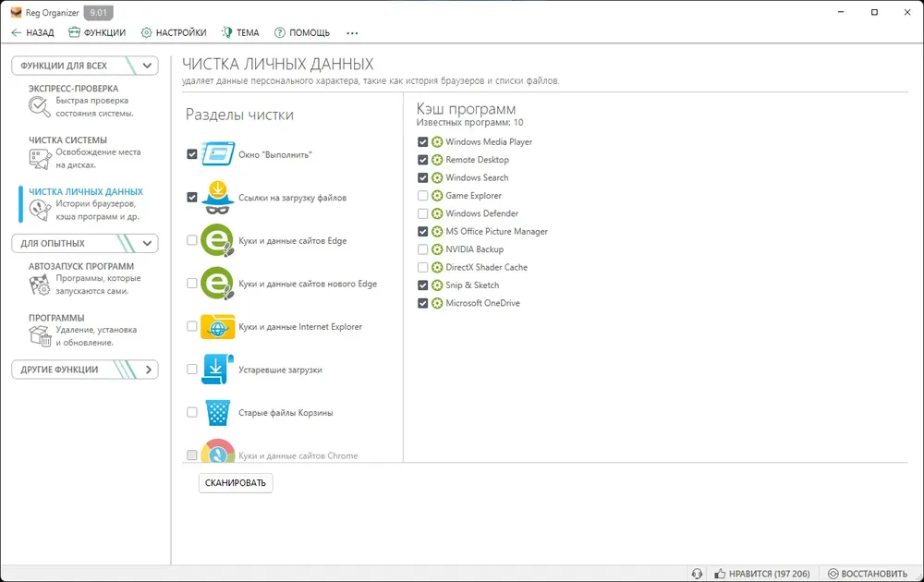Check the old Recycle Bin files checkbox
The height and width of the screenshot is (582, 924).
pos(192,412)
